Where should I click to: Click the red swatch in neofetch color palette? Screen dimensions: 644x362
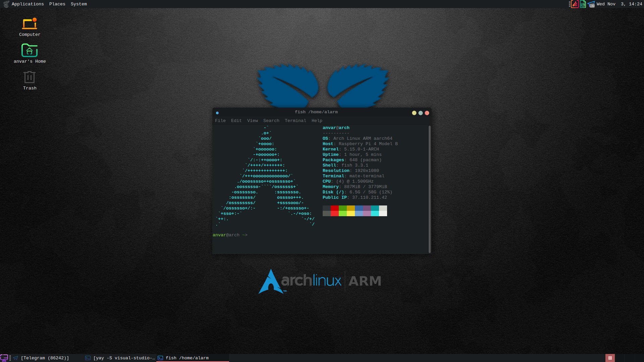tap(334, 211)
